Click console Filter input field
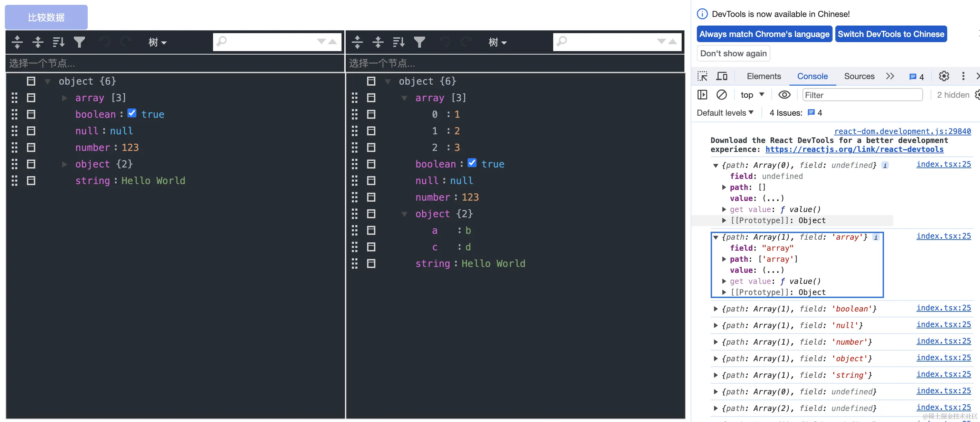 point(862,95)
